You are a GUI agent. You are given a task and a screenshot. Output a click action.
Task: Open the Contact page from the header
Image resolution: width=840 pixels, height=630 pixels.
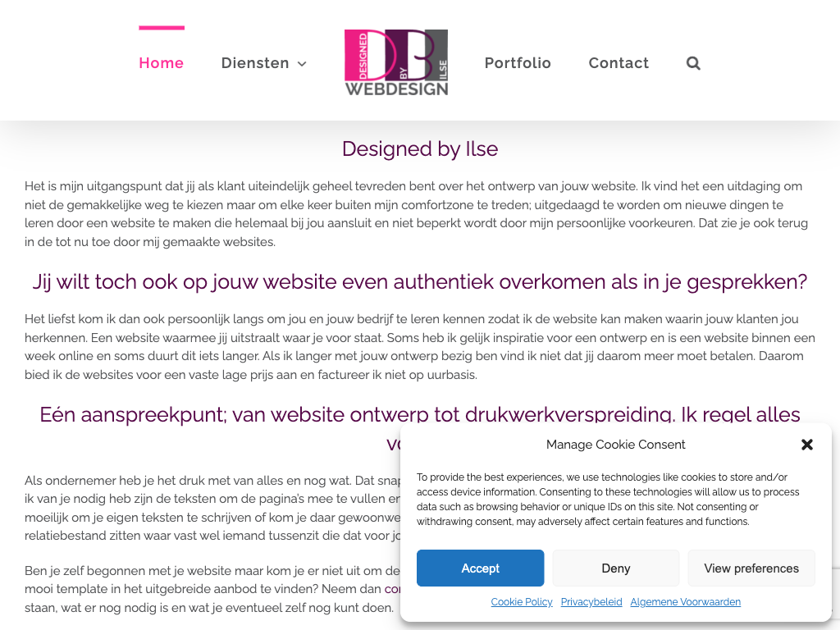619,63
